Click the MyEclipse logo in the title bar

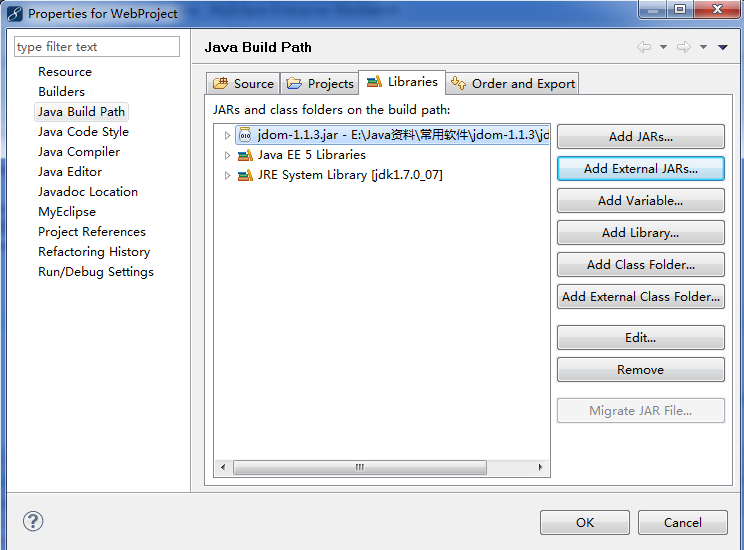tap(15, 14)
